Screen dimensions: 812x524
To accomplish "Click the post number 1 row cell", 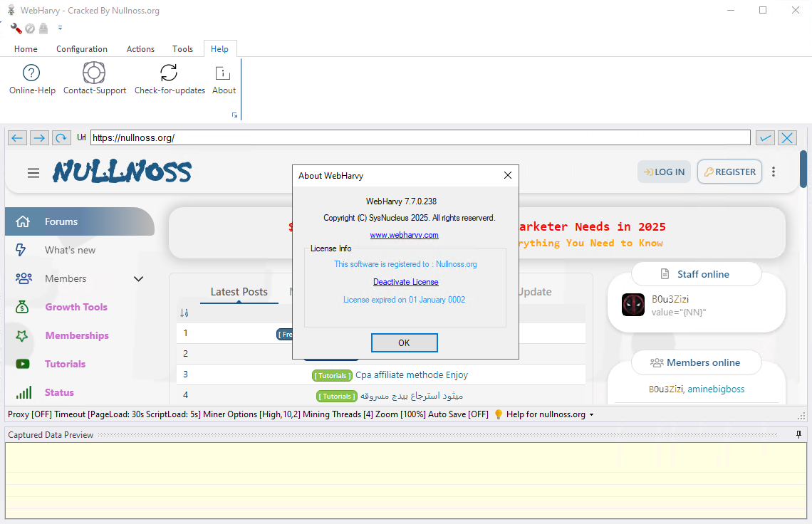I will [185, 333].
